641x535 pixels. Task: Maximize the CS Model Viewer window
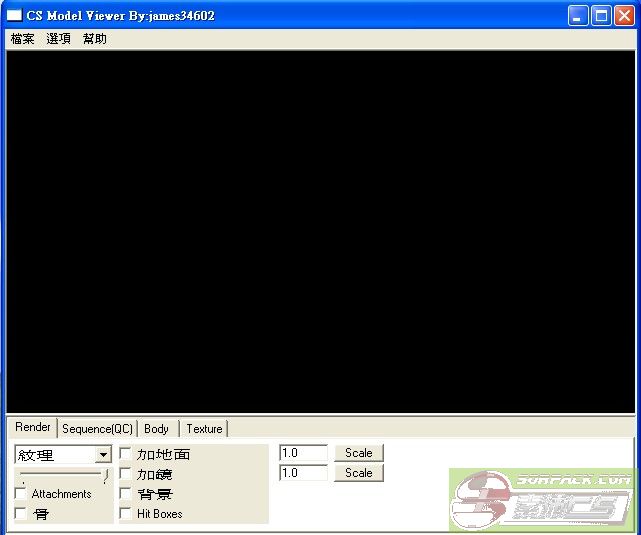(x=602, y=16)
